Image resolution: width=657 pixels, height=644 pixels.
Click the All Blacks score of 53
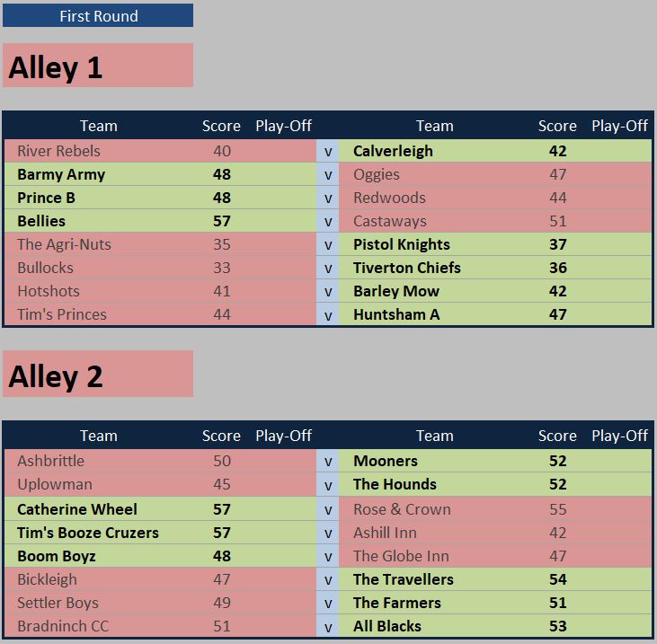(557, 626)
